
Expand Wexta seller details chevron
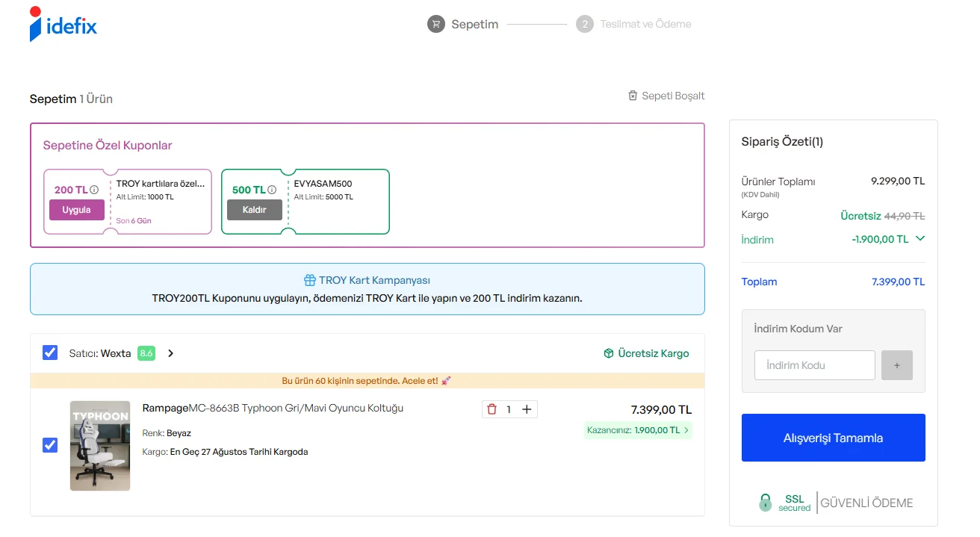click(170, 353)
